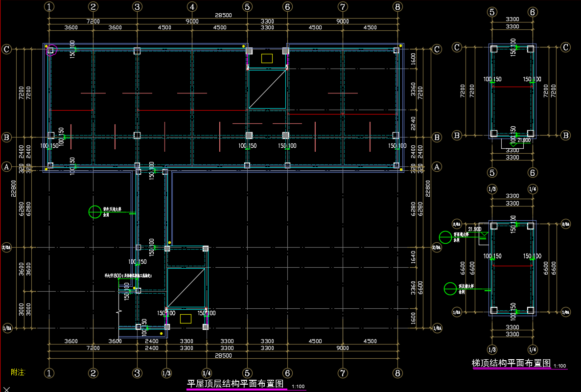Select left axis bubble A of main plan
Image resolution: width=581 pixels, height=392 pixels.
(x=7, y=167)
